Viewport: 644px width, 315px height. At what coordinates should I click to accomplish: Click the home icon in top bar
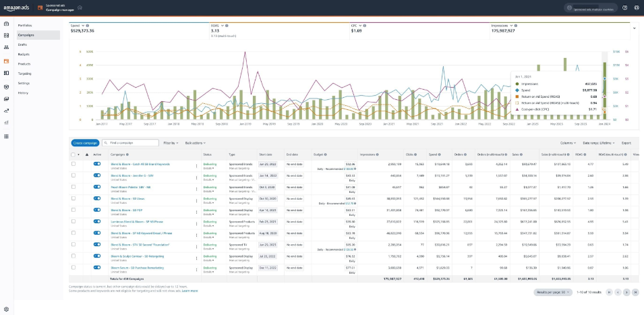(x=80, y=7)
